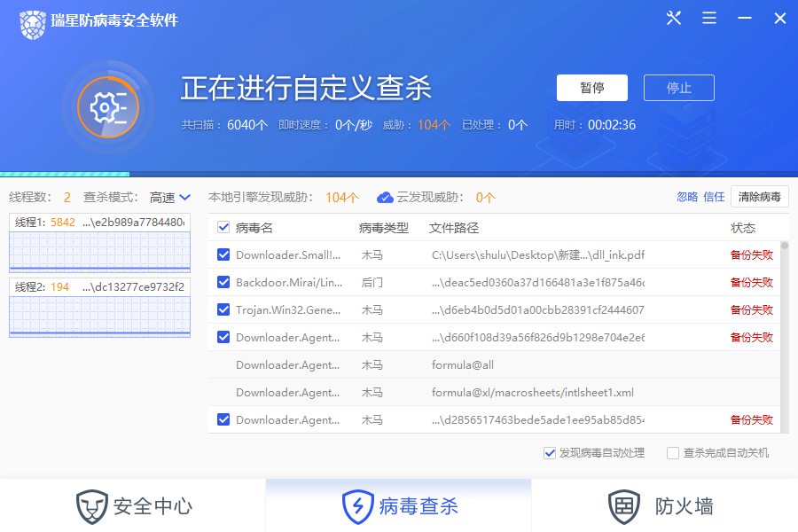Click the 安全中心 lion shield icon
The width and height of the screenshot is (798, 532).
(x=91, y=506)
